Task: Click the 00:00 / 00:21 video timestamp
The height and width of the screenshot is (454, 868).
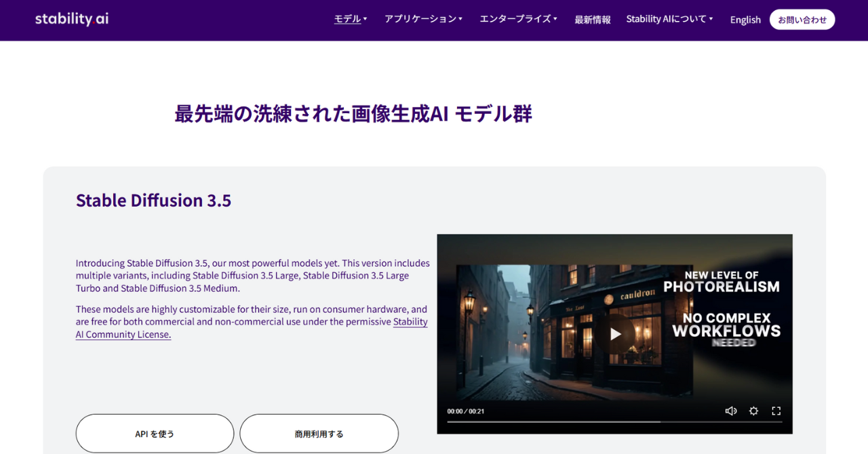Action: [x=465, y=411]
